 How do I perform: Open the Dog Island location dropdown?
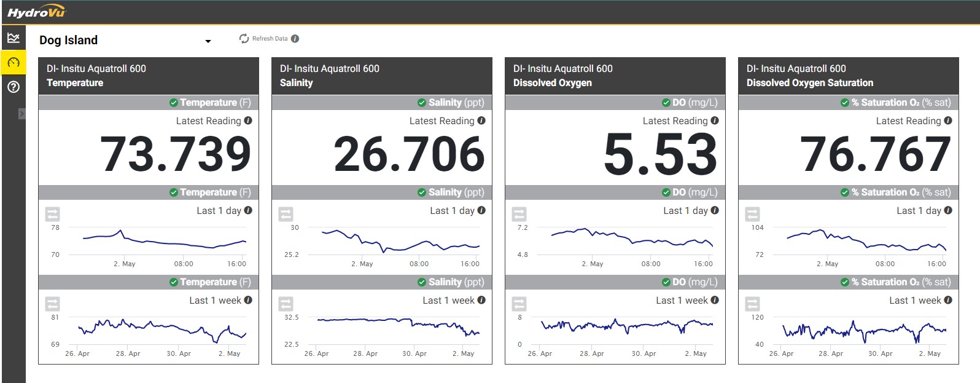point(208,41)
